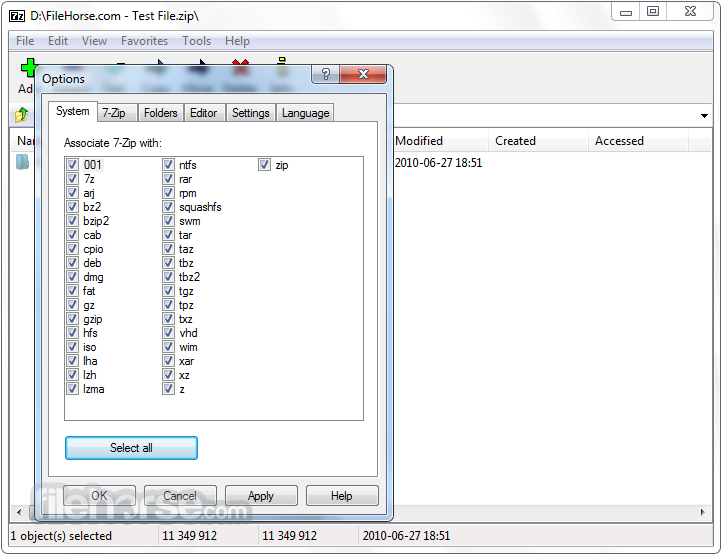
Task: Uncheck the 7z file association
Action: 73,179
